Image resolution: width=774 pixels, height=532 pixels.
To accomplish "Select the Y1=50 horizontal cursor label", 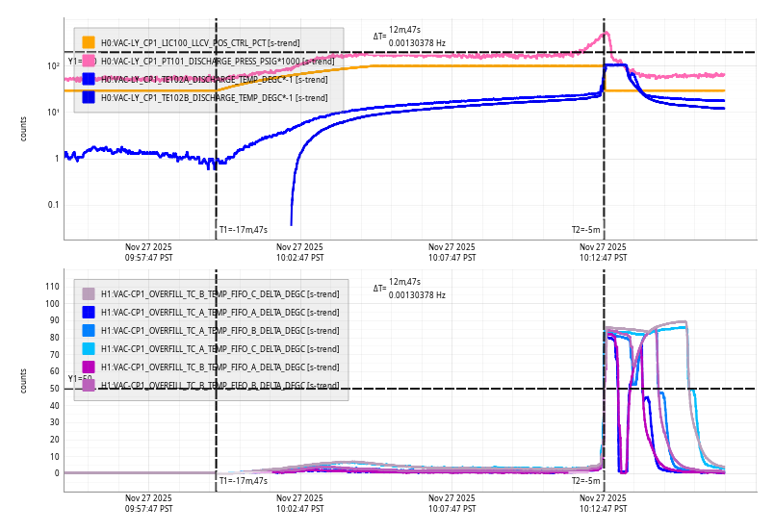I will [x=80, y=379].
